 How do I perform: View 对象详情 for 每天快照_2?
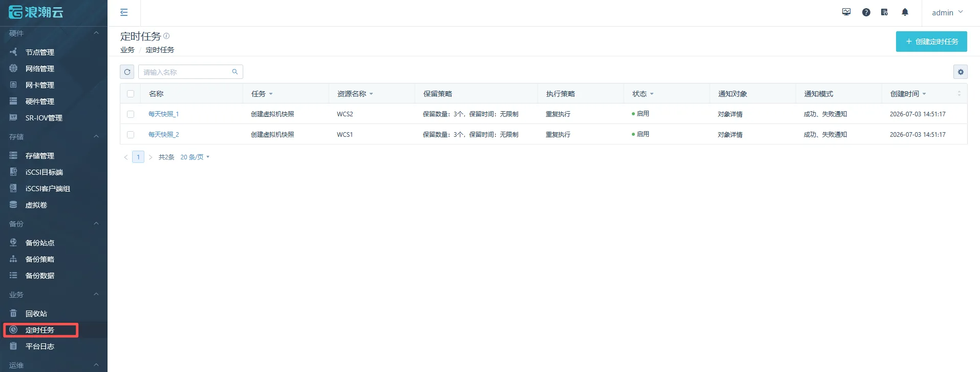click(x=730, y=135)
